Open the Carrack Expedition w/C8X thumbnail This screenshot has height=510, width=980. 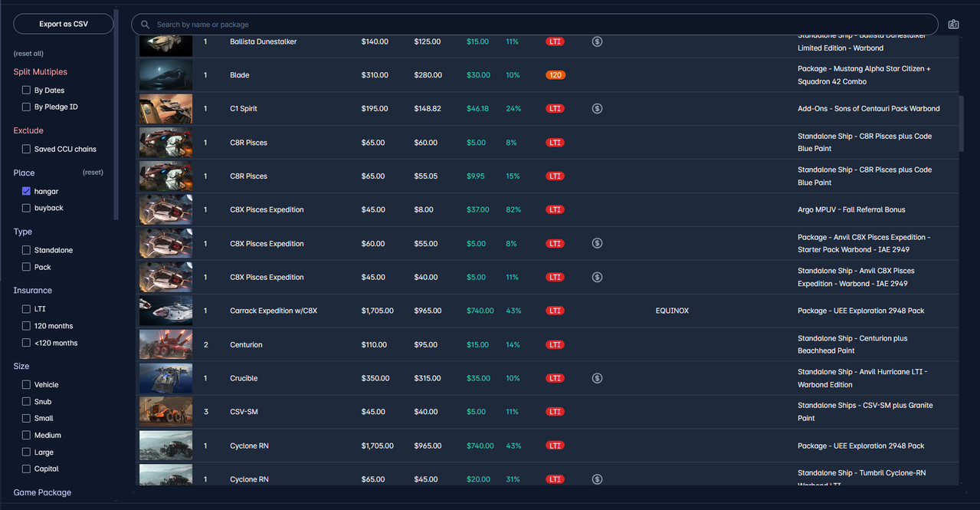(166, 311)
